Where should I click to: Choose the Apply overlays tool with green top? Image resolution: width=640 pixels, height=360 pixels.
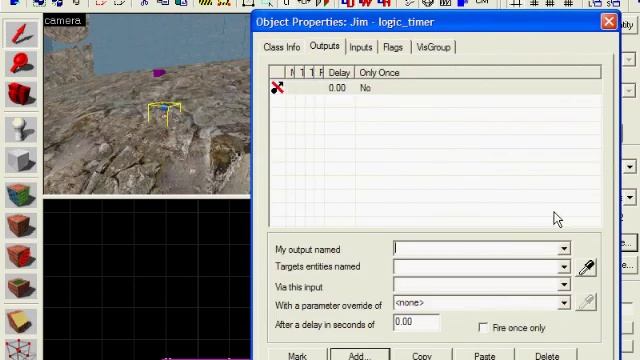click(x=21, y=286)
